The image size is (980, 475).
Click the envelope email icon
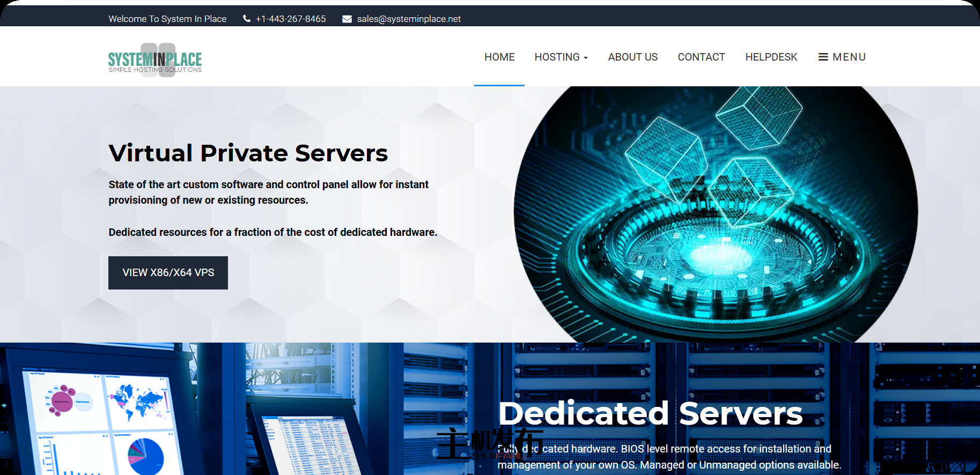(x=347, y=19)
